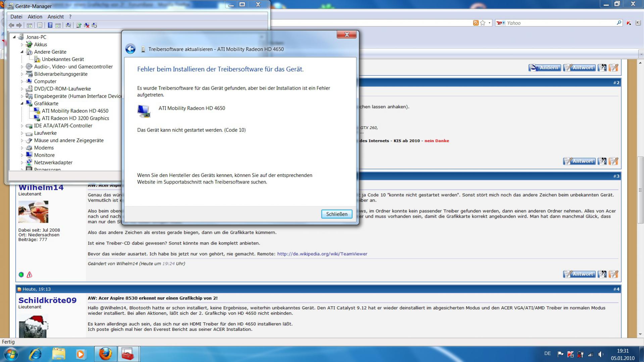This screenshot has width=644, height=362.
Task: Click Wilhelm14's avatar thumbnail
Action: pos(33,212)
